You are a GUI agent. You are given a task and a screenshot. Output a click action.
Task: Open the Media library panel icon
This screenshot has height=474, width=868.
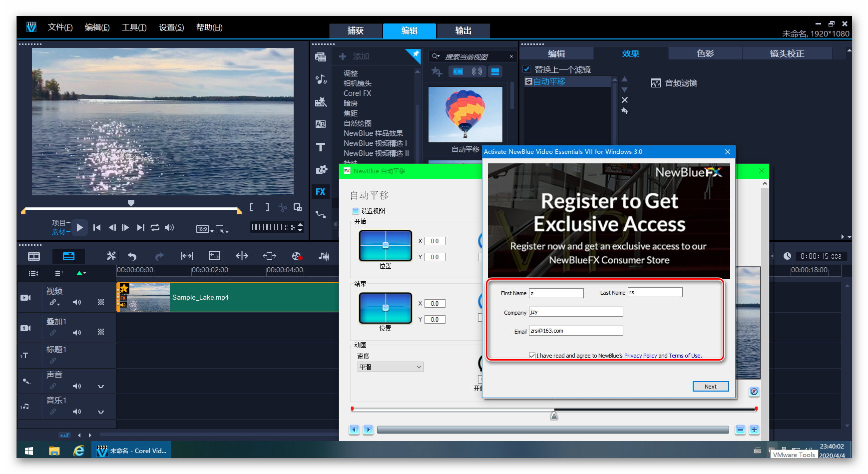[321, 57]
